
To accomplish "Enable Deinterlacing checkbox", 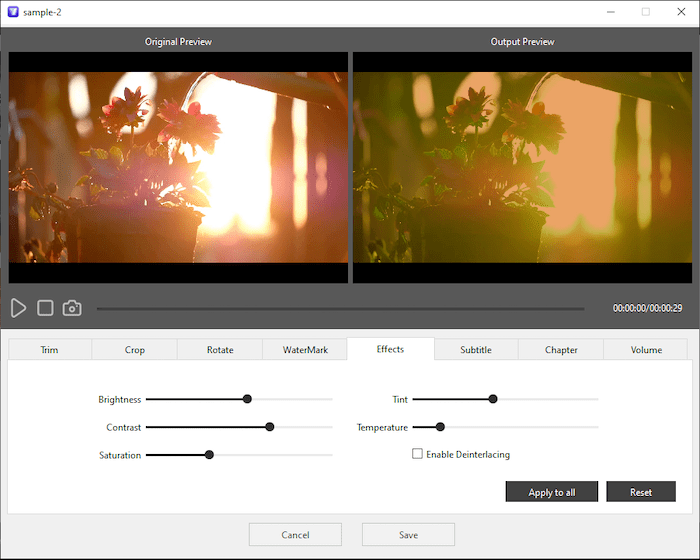I will point(418,454).
